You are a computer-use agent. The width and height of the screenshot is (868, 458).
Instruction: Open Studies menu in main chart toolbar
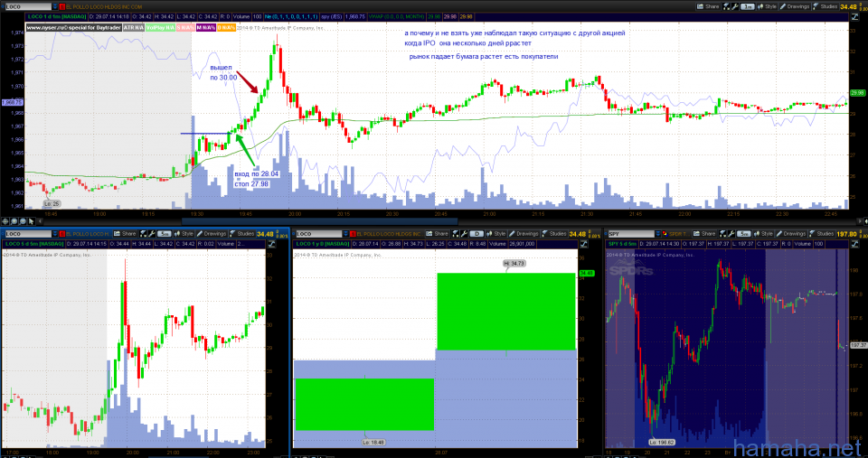click(x=826, y=6)
